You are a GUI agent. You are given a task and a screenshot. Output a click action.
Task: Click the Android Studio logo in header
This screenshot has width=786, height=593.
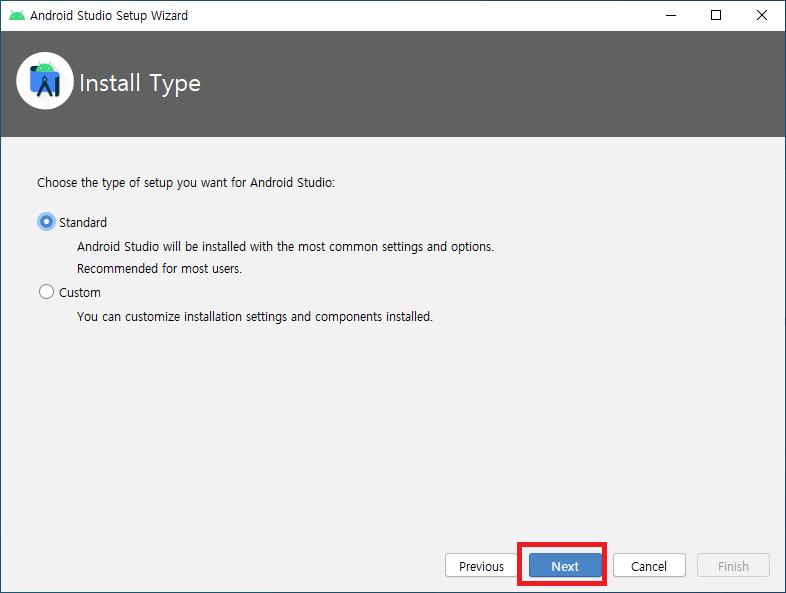point(45,81)
